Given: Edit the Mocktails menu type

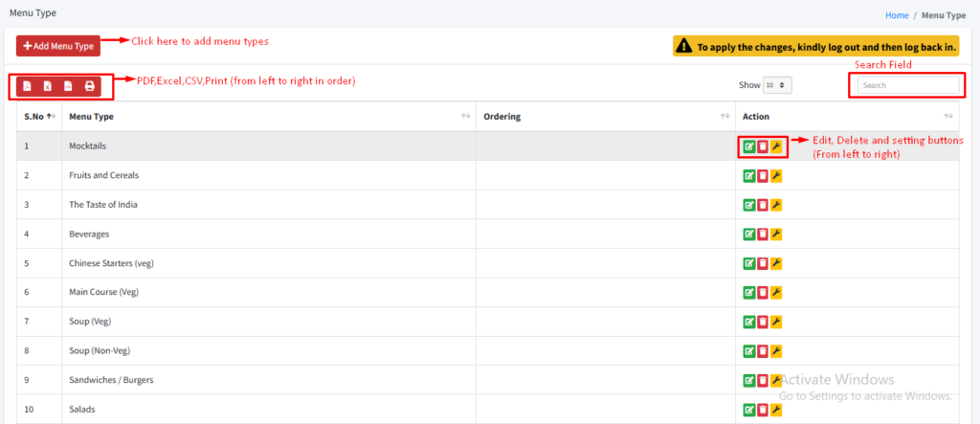Looking at the screenshot, I should [x=749, y=146].
